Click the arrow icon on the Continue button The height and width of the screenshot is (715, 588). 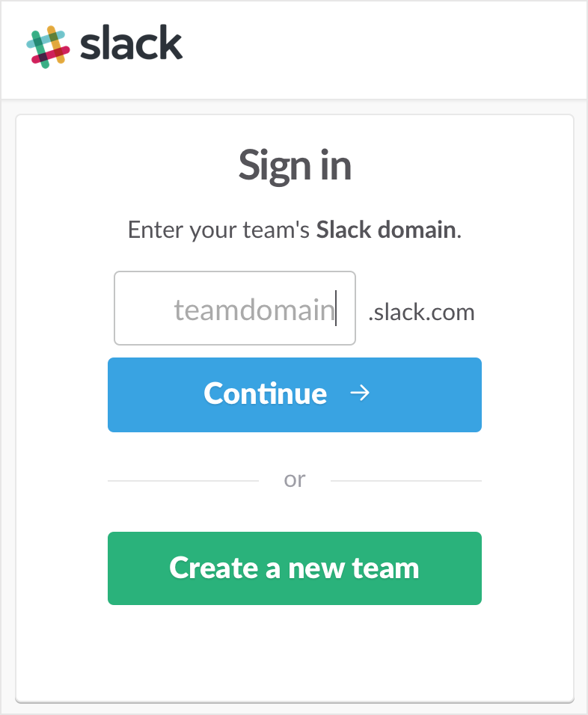pyautogui.click(x=361, y=393)
